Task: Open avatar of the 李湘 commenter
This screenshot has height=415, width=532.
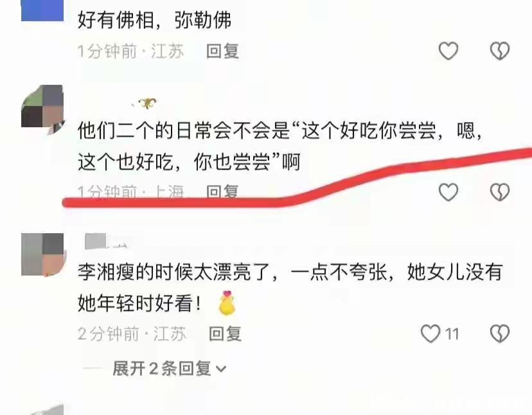Action: 42,254
